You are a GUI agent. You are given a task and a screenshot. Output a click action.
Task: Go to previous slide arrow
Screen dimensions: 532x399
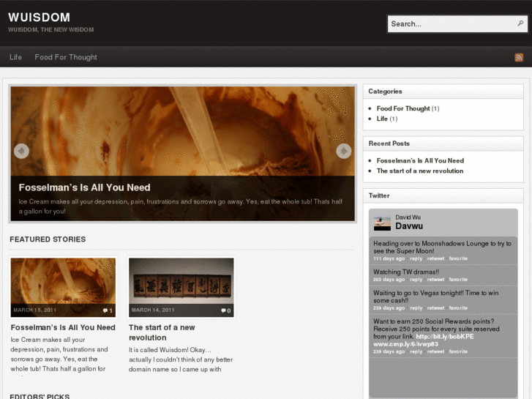21,151
